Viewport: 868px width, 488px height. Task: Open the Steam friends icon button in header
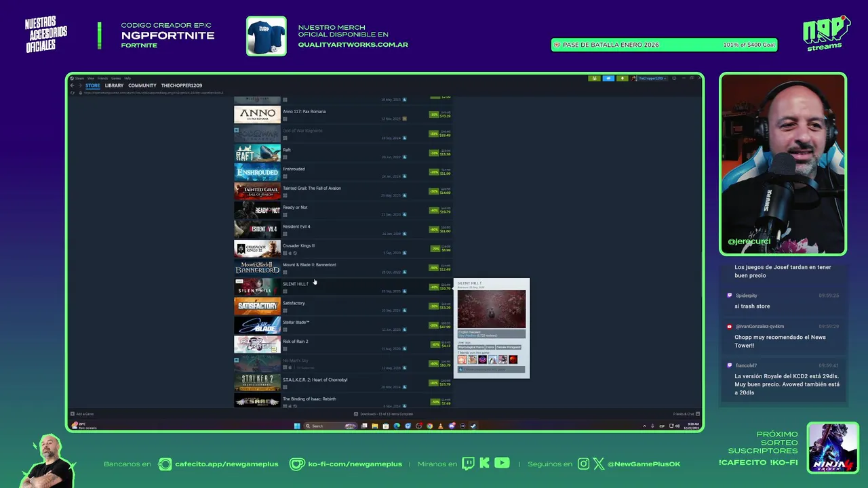click(595, 79)
